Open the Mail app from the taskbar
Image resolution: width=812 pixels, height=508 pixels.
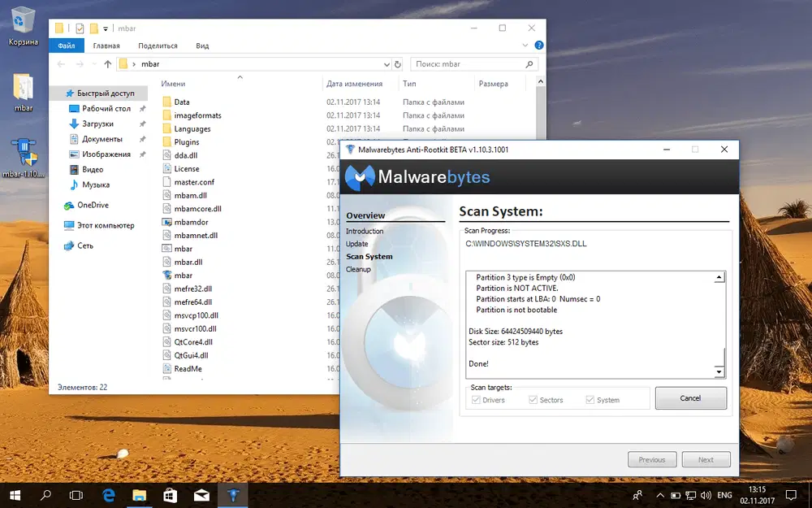coord(201,495)
